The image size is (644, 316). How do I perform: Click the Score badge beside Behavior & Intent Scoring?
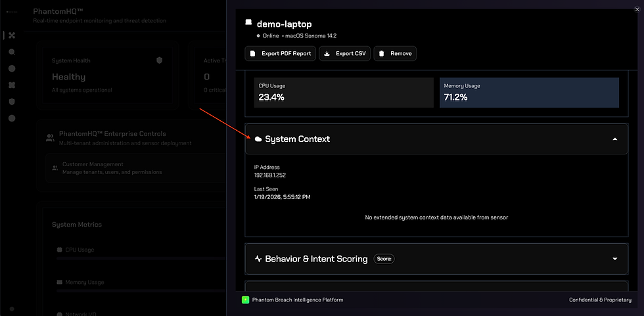tap(384, 259)
